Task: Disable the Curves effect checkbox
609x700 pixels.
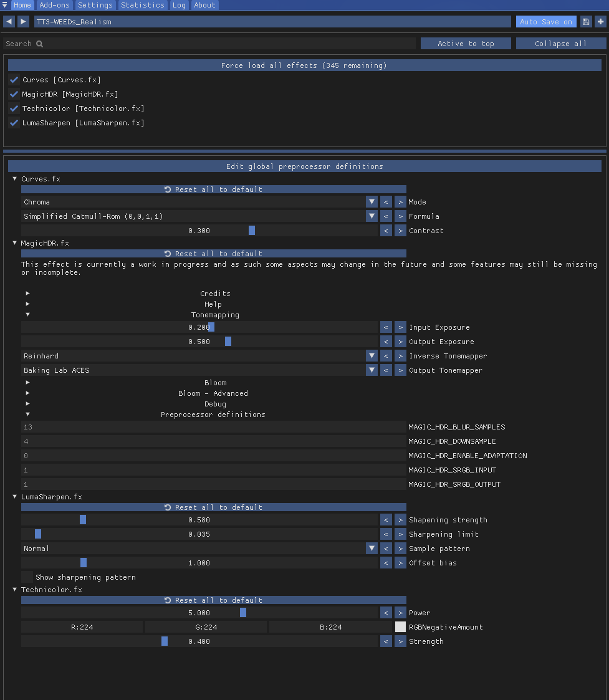Action: [14, 80]
